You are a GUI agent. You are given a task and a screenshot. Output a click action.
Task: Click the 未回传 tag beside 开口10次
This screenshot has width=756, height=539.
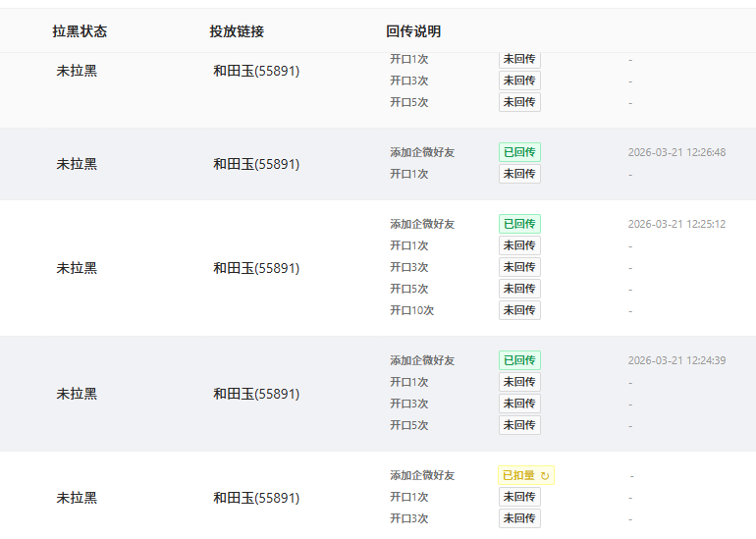click(519, 310)
